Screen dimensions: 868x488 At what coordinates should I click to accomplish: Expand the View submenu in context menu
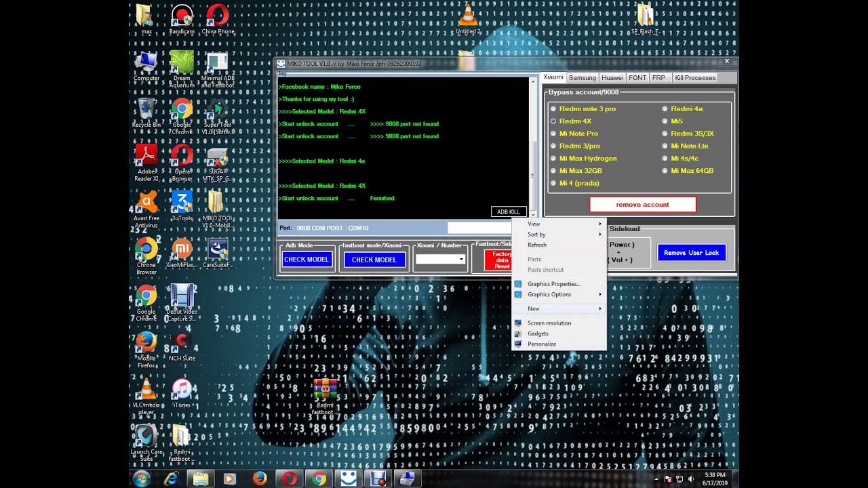(559, 224)
